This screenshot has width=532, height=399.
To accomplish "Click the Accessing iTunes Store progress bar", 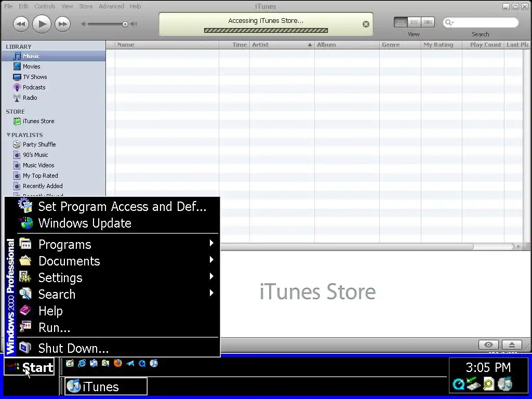I will (265, 31).
